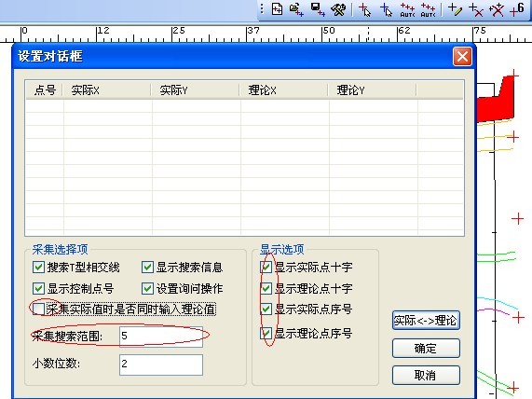Screen dimensions: 532x399
Task: Choose the edit point pencil tool
Action: [x=455, y=9]
